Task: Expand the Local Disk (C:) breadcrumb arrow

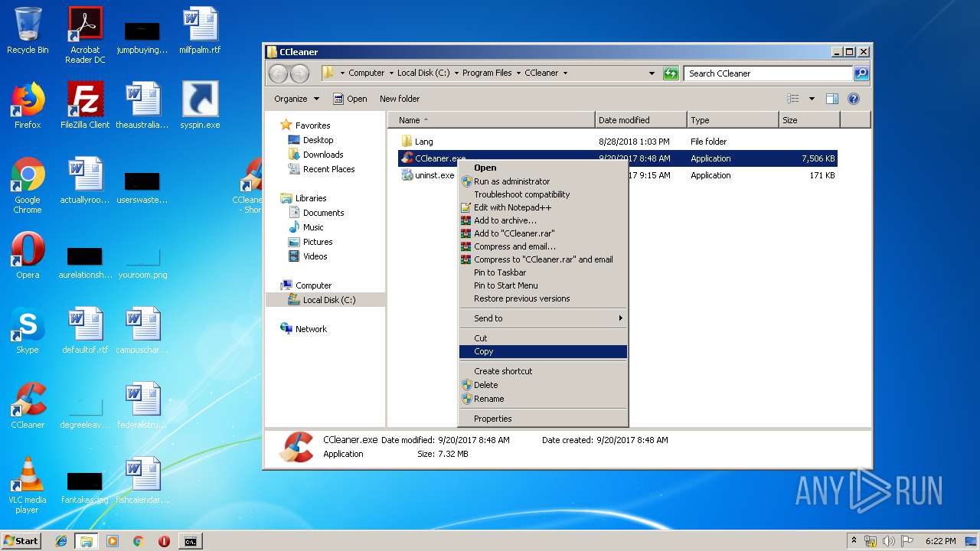Action: point(456,73)
